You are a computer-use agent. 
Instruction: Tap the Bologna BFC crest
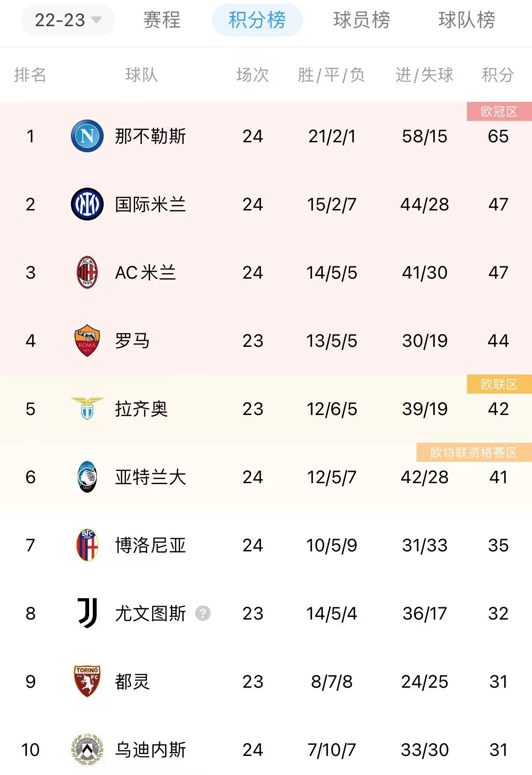point(87,545)
